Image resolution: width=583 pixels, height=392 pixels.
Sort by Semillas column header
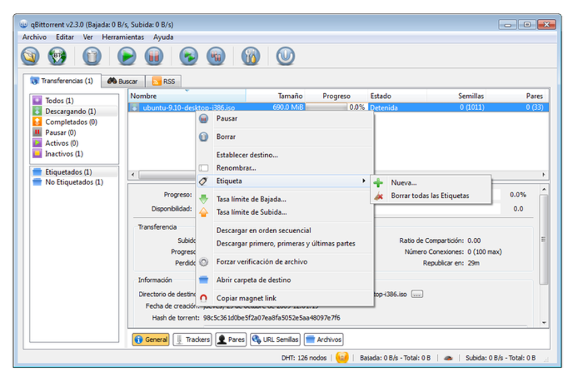coord(456,96)
